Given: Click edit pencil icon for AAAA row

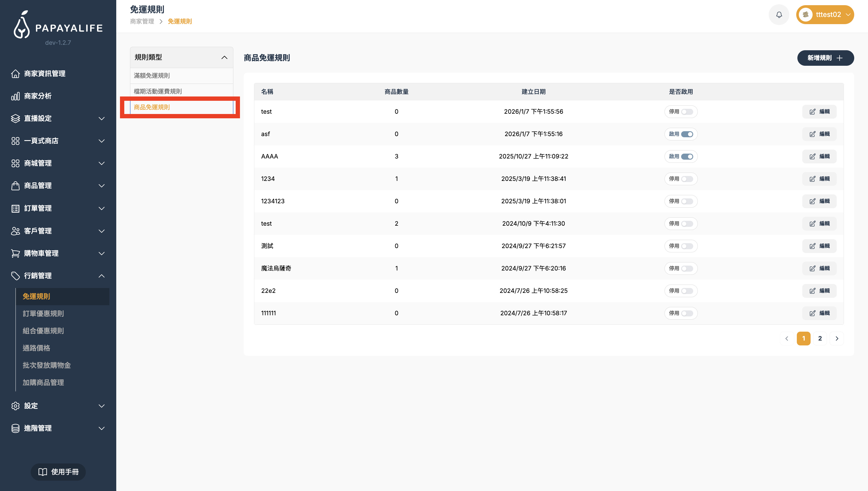Looking at the screenshot, I should click(812, 156).
